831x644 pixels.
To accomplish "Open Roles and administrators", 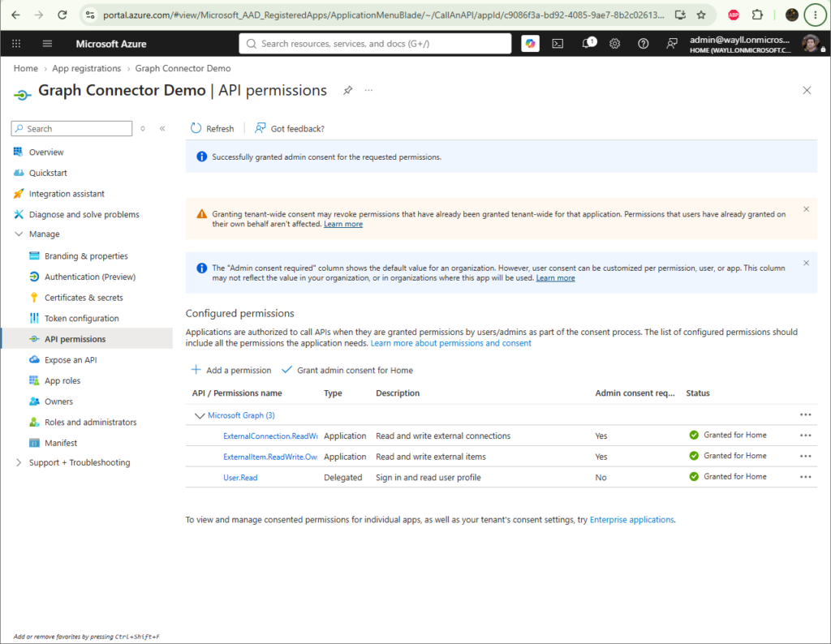I will pos(91,422).
